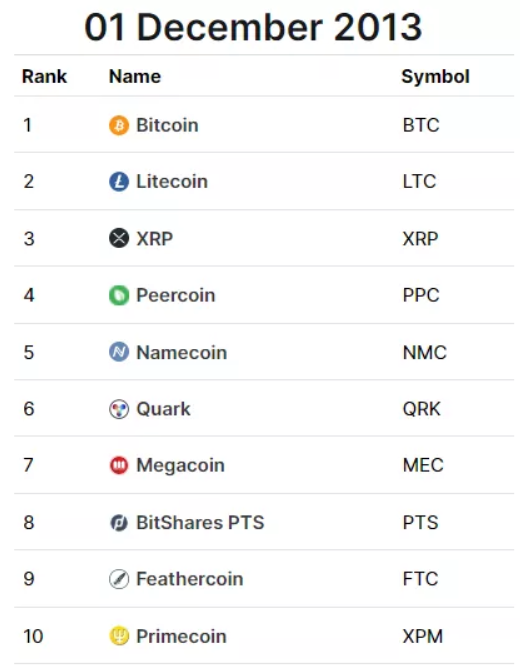The width and height of the screenshot is (520, 670).
Task: Click the Namecoin logo icon
Action: 119,352
